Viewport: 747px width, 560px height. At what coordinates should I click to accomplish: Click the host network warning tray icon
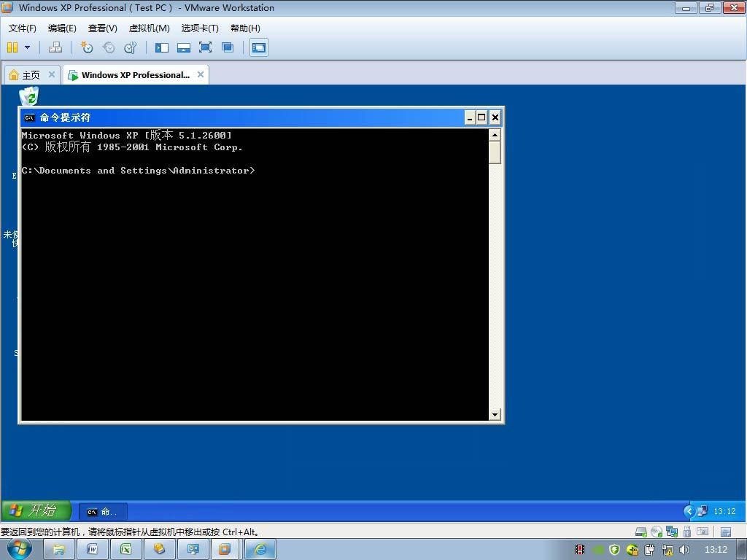click(667, 550)
